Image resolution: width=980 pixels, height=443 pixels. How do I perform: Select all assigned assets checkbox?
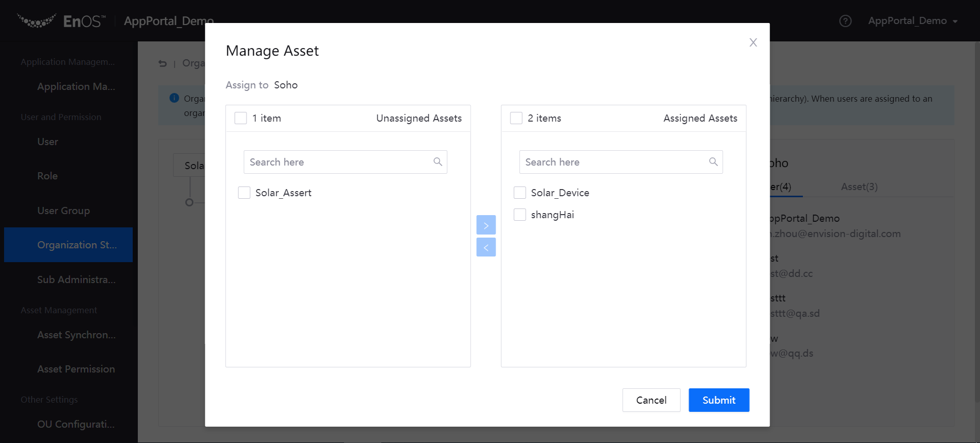pyautogui.click(x=516, y=118)
